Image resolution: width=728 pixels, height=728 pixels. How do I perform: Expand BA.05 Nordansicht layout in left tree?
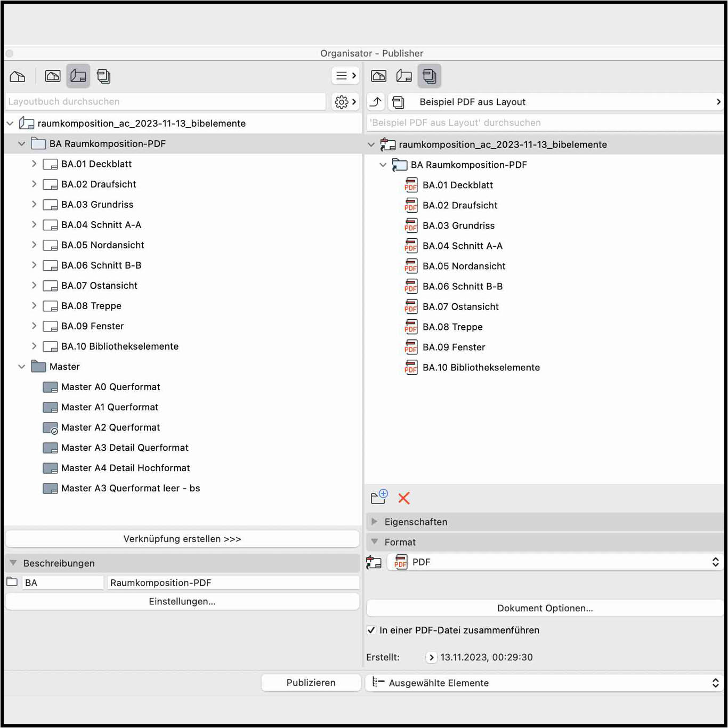[34, 245]
